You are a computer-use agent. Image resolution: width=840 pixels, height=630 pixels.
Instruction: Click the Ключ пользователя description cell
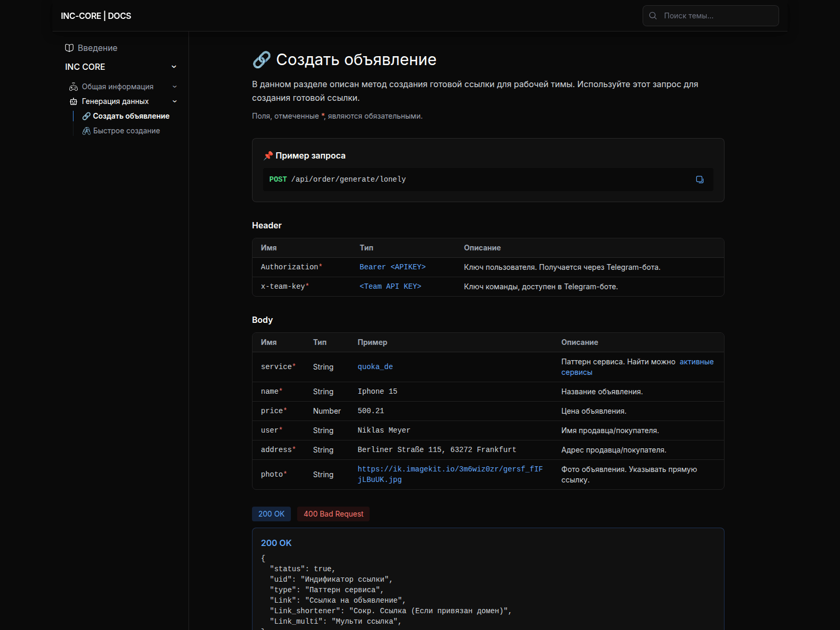click(562, 267)
